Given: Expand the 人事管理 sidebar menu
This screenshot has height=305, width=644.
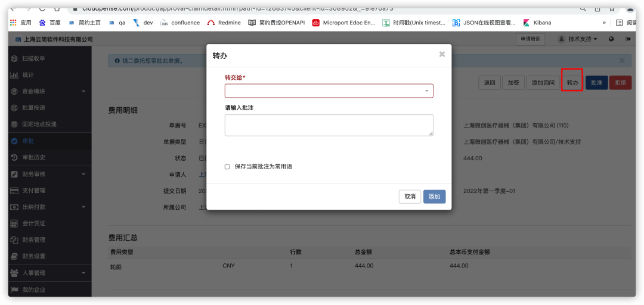Looking at the screenshot, I should click(49, 273).
